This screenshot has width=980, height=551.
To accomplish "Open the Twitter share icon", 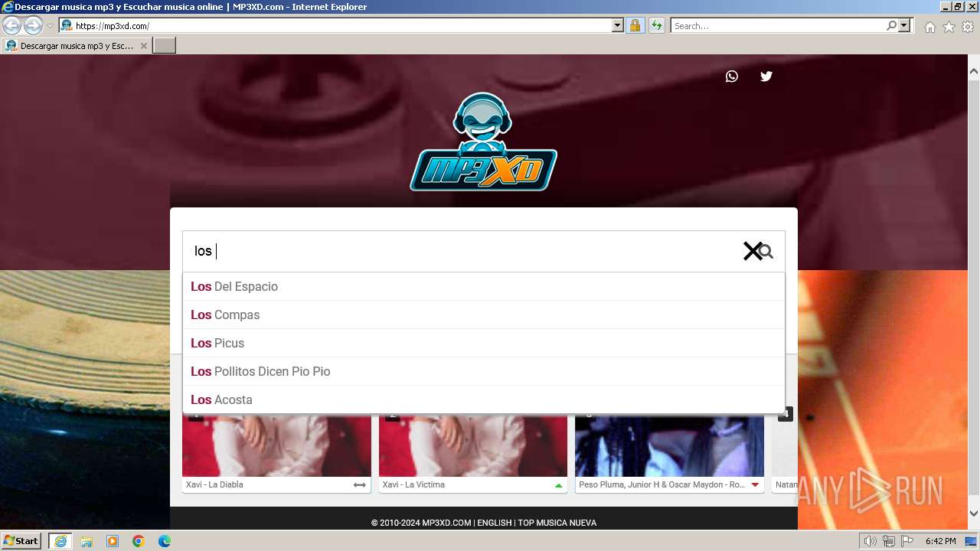I will (x=766, y=77).
